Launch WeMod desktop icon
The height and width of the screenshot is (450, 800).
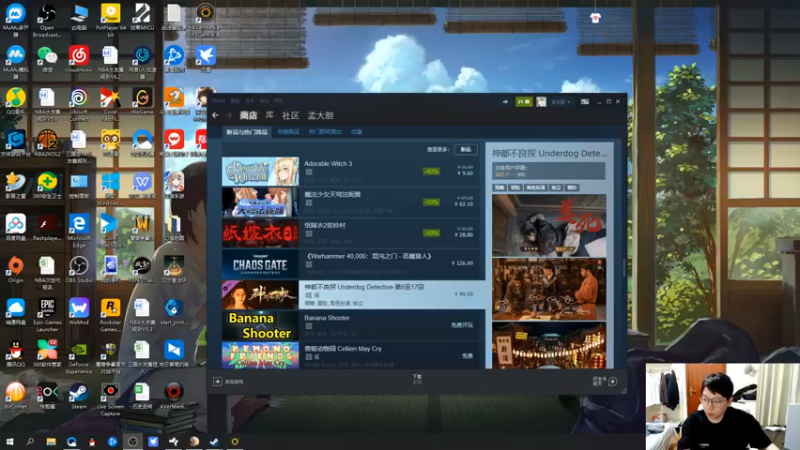(x=79, y=312)
